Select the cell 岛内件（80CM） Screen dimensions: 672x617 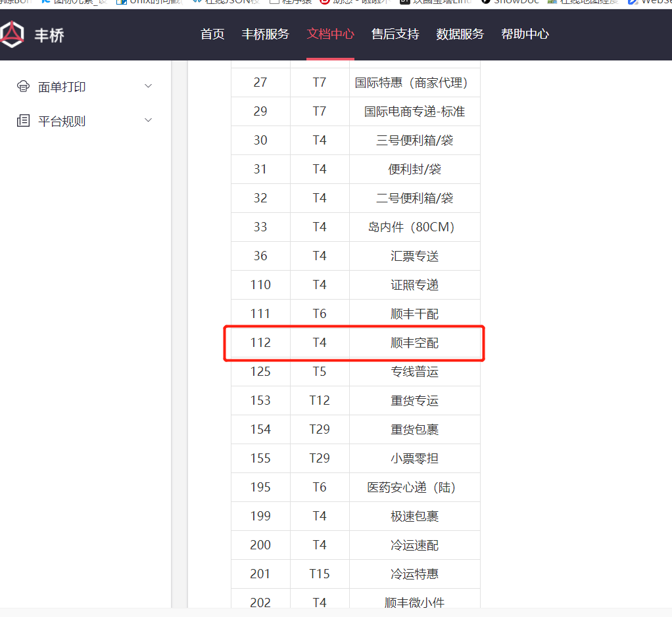click(x=414, y=227)
